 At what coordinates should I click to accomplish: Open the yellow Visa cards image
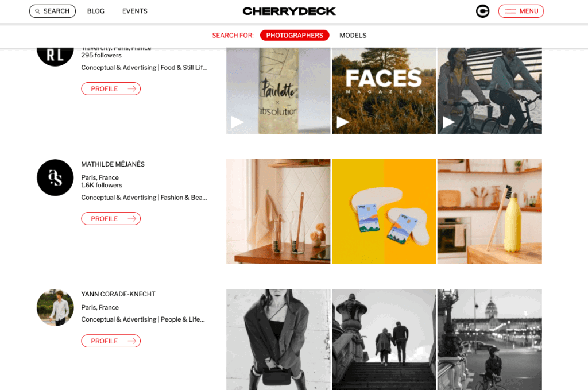click(x=384, y=211)
